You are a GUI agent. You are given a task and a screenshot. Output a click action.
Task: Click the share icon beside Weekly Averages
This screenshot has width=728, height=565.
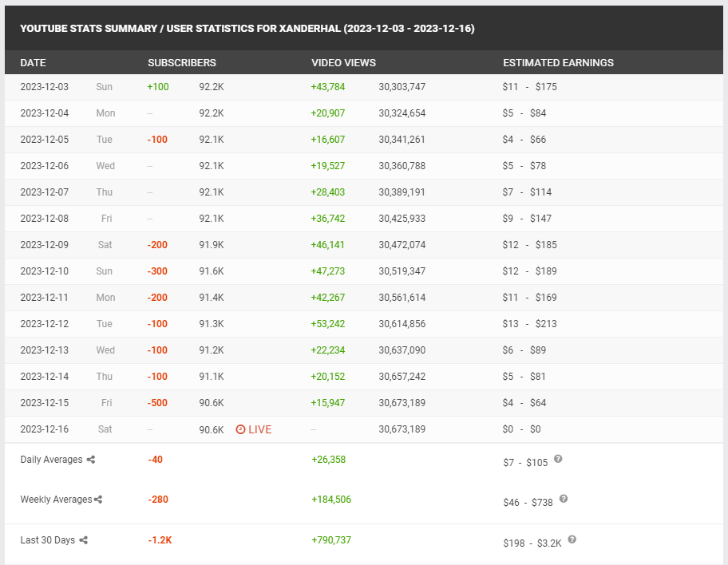point(98,500)
